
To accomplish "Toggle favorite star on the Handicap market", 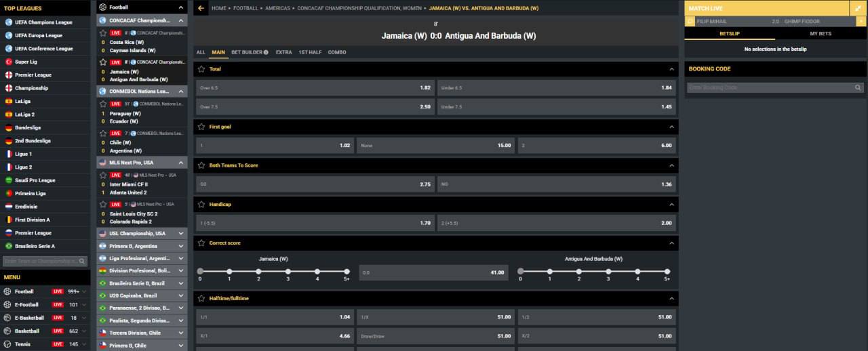I will 201,204.
